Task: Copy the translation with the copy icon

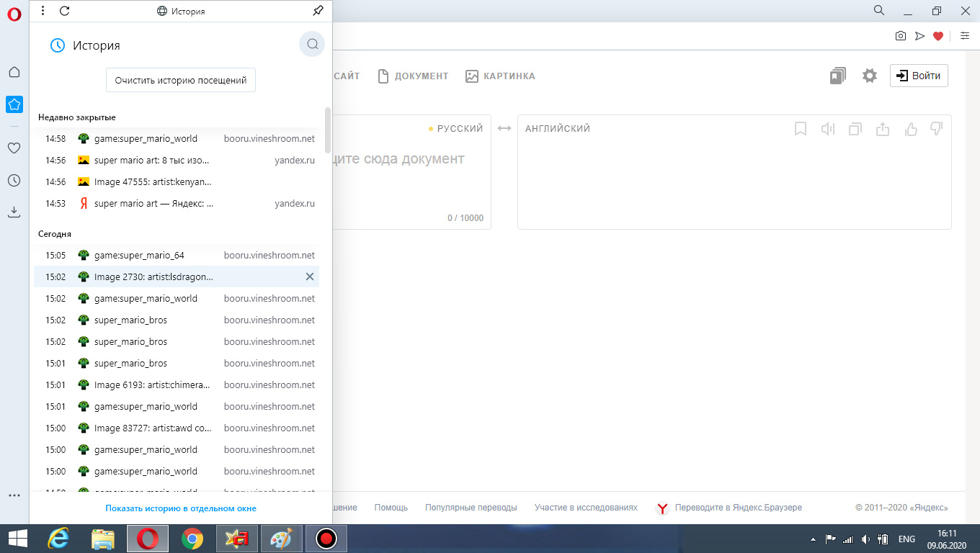Action: (x=855, y=129)
